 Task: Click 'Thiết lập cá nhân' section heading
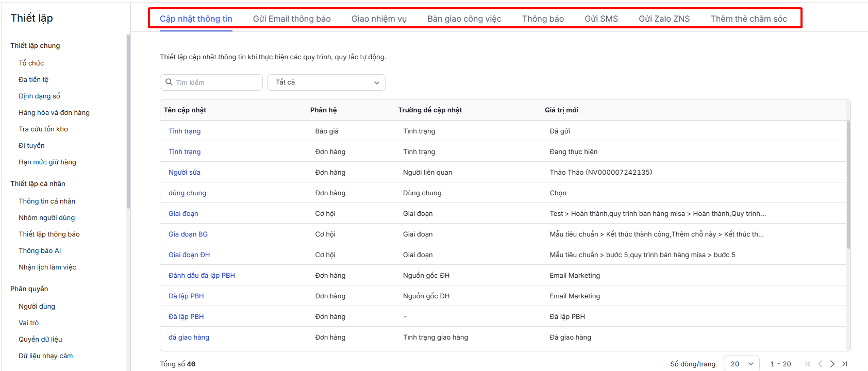coord(38,183)
